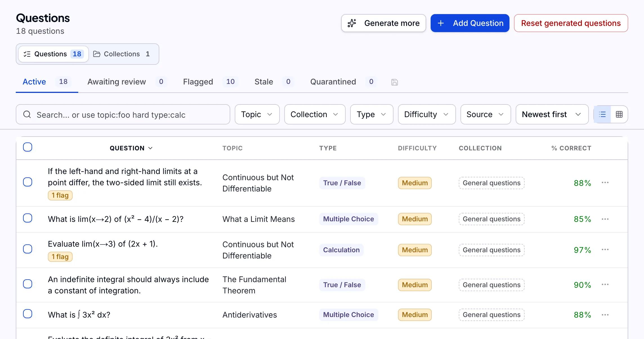The height and width of the screenshot is (339, 644).
Task: Click the save filter view icon
Action: click(394, 82)
